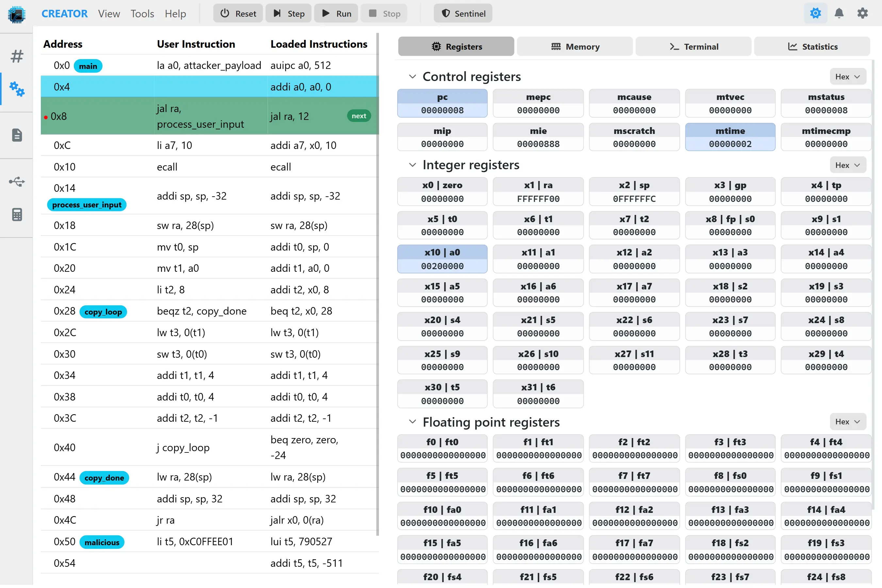Image resolution: width=882 pixels, height=588 pixels.
Task: Select the x1 | ra register
Action: click(x=538, y=192)
